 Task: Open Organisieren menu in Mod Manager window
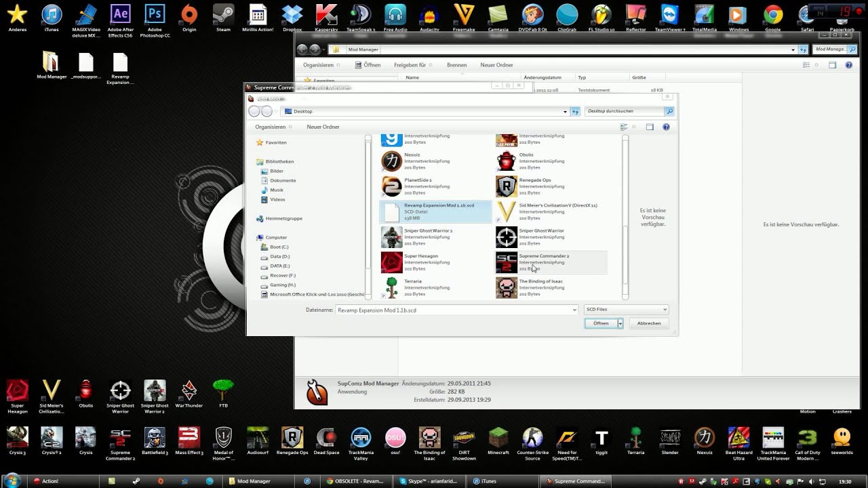point(321,65)
